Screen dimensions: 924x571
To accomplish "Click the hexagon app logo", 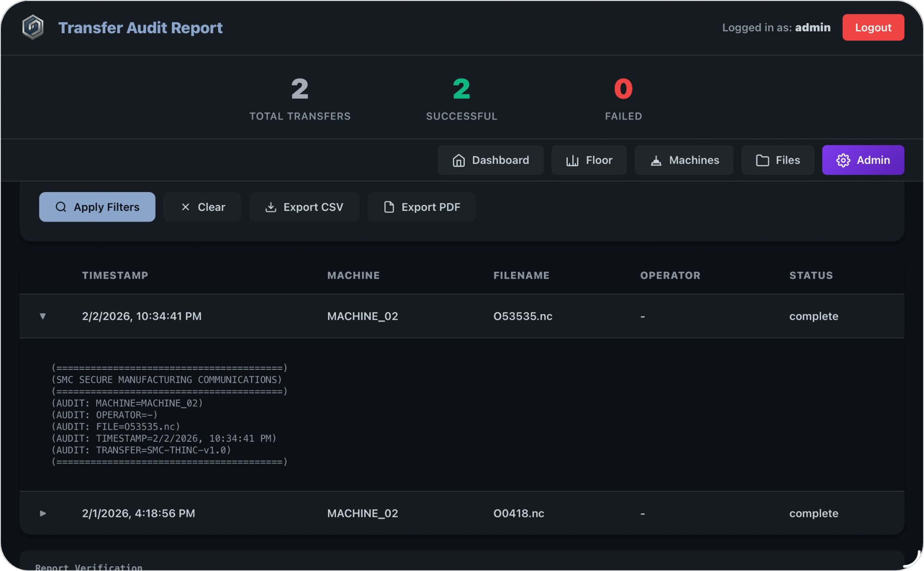I will pyautogui.click(x=33, y=27).
